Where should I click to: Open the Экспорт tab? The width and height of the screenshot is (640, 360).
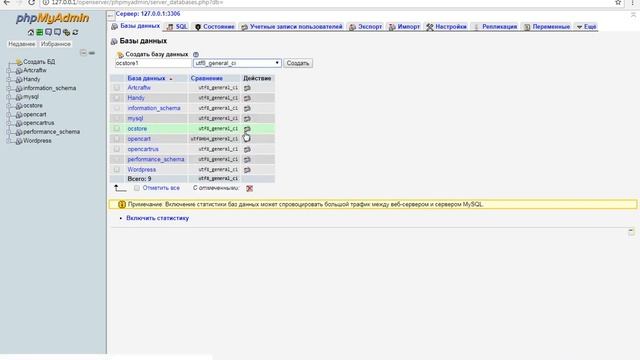tap(365, 27)
